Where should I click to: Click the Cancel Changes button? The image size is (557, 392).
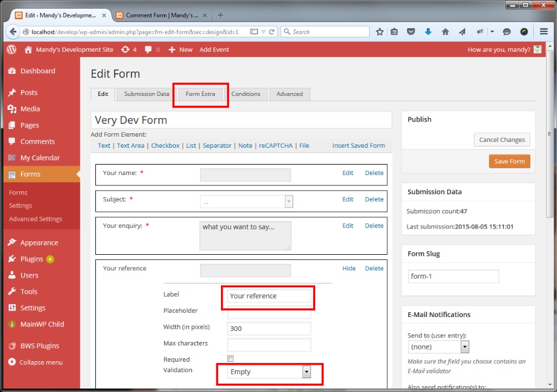(x=502, y=140)
